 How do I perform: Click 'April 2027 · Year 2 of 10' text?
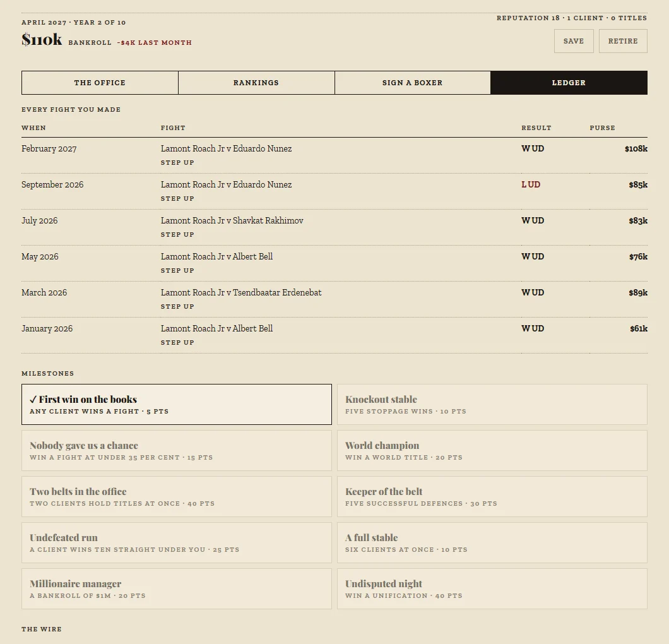74,22
